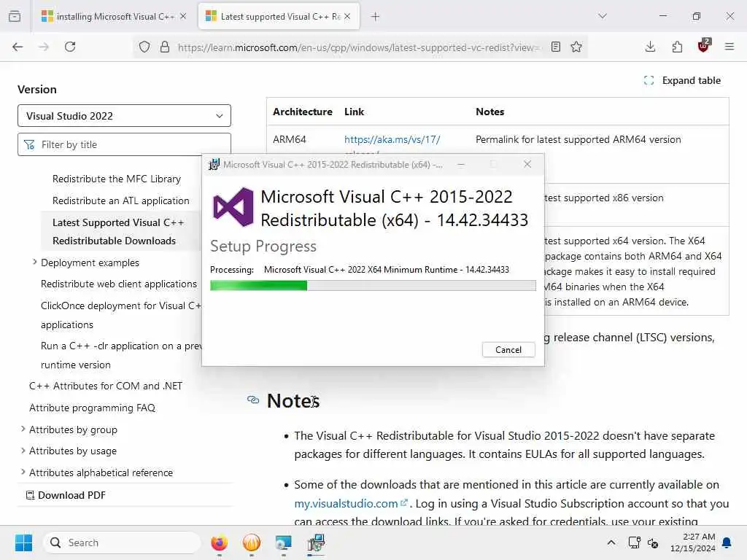Click the site padlock icon
747x560 pixels.
165,47
